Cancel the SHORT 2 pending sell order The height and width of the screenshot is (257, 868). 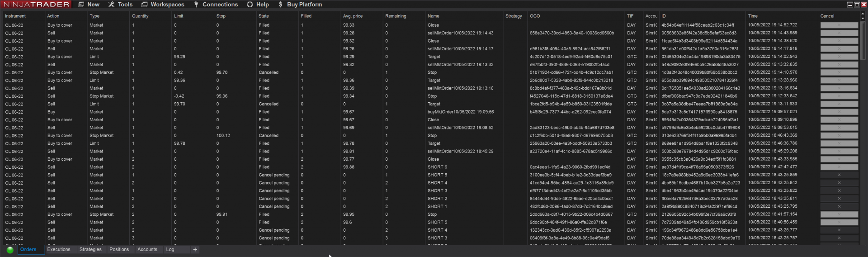point(839,199)
